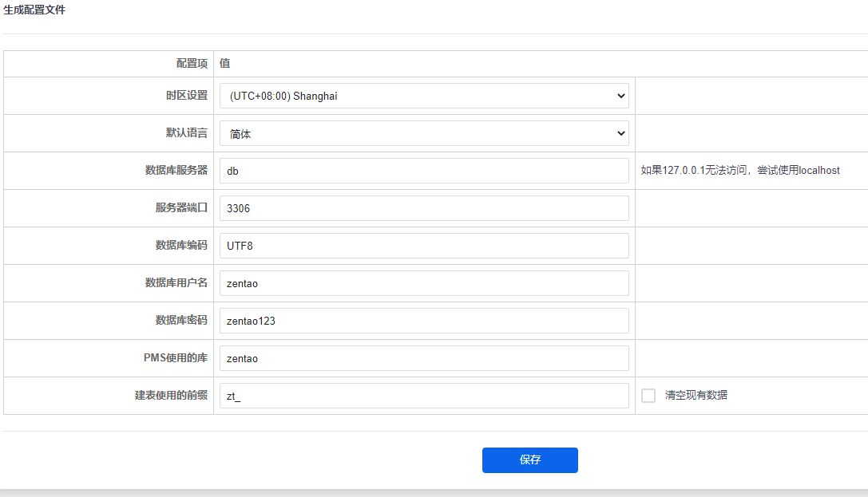Click the localhost hint text for 127.0.0.1
The width and height of the screenshot is (868, 497).
[x=740, y=170]
